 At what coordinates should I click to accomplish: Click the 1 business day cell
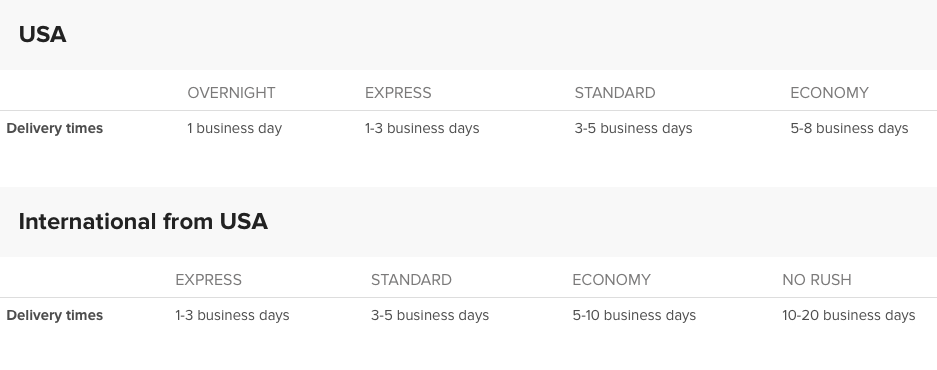234,129
